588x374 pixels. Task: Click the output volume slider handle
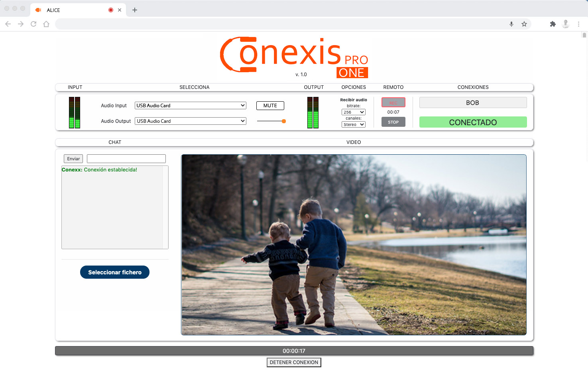click(x=284, y=121)
